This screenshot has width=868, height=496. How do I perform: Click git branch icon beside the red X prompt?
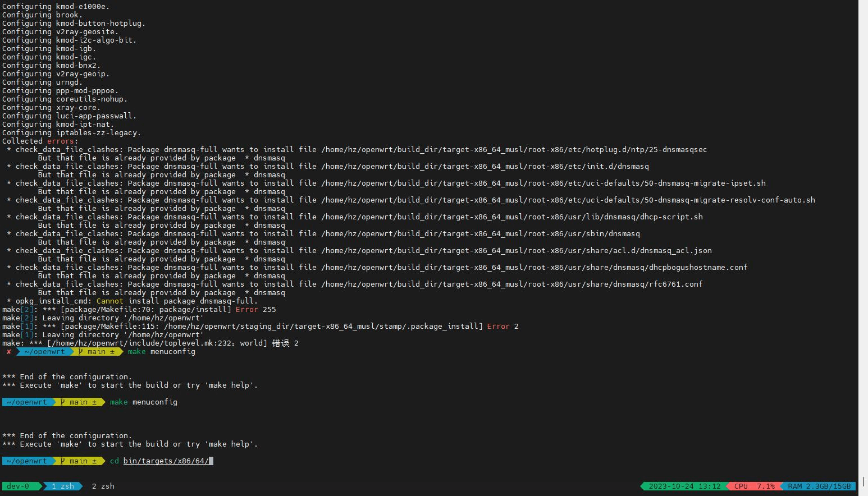click(x=81, y=352)
